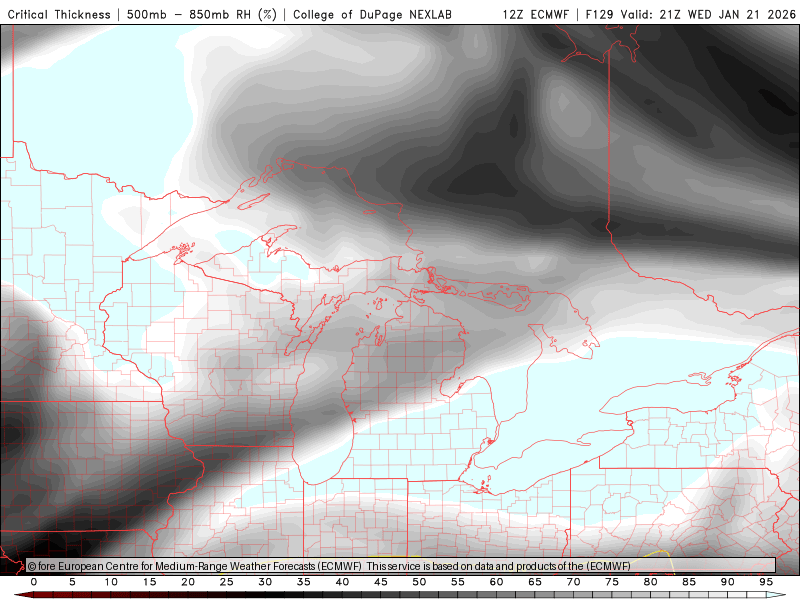Click the ECMWF copyright notice bar

click(x=401, y=566)
